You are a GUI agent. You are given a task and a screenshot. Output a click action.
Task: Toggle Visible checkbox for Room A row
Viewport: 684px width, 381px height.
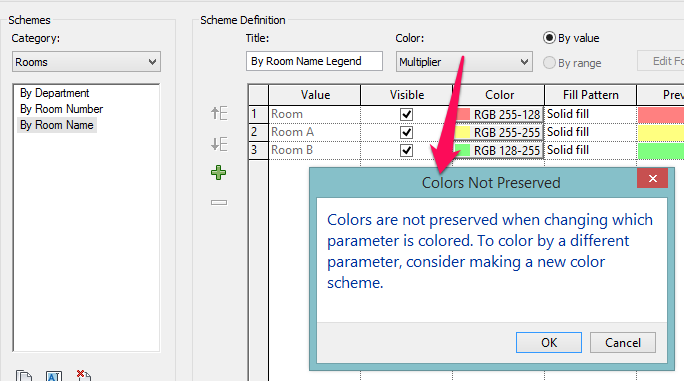407,132
